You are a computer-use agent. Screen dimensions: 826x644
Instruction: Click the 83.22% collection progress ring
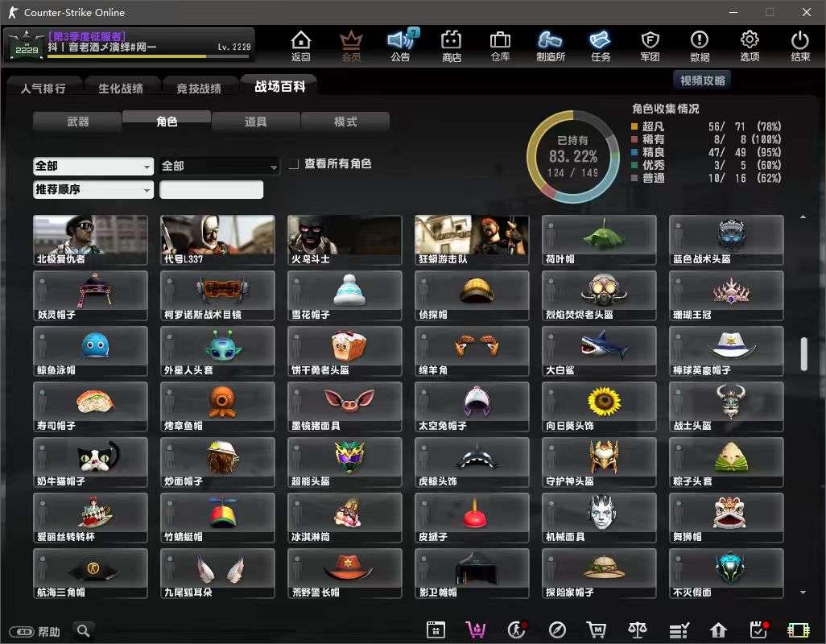[x=573, y=156]
